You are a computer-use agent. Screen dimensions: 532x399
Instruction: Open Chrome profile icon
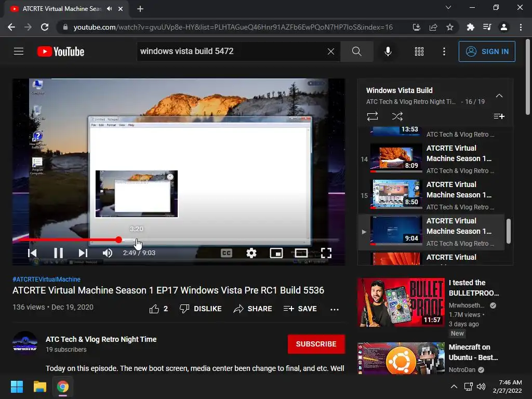coord(503,27)
